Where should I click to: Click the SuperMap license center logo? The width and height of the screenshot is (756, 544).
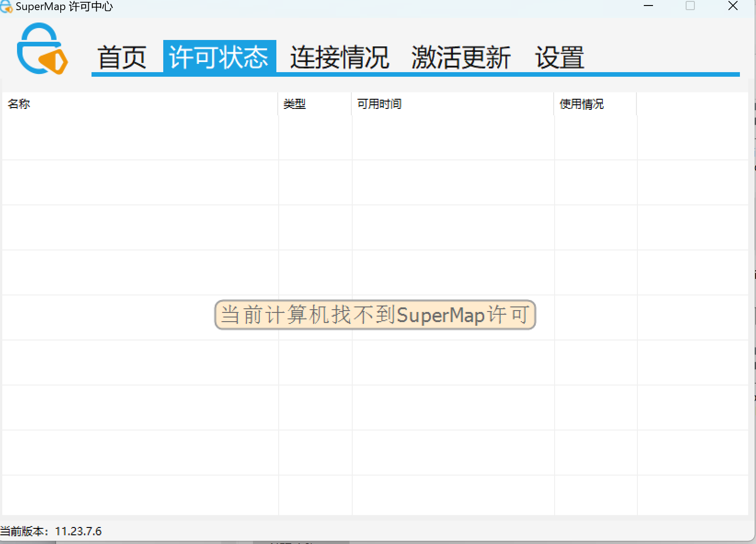pos(42,48)
